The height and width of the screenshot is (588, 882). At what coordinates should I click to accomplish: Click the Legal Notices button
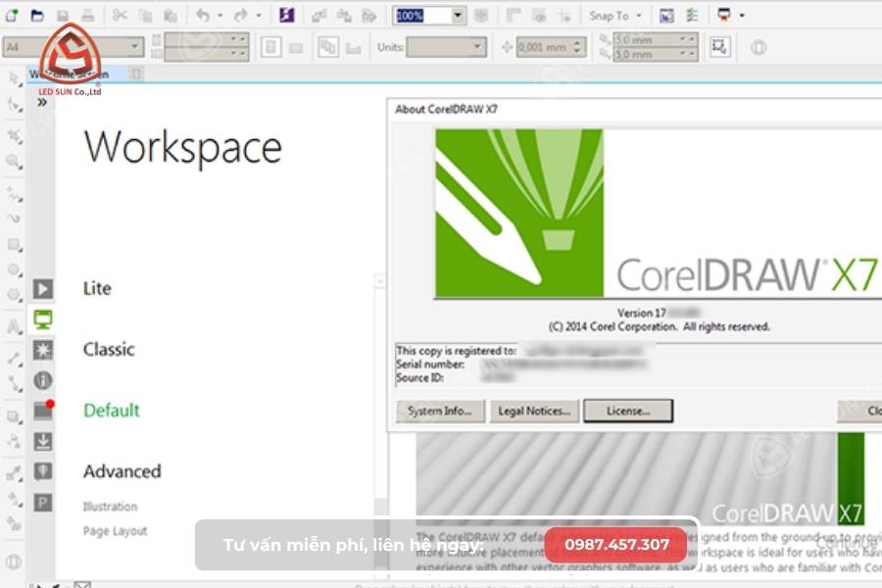(x=534, y=411)
